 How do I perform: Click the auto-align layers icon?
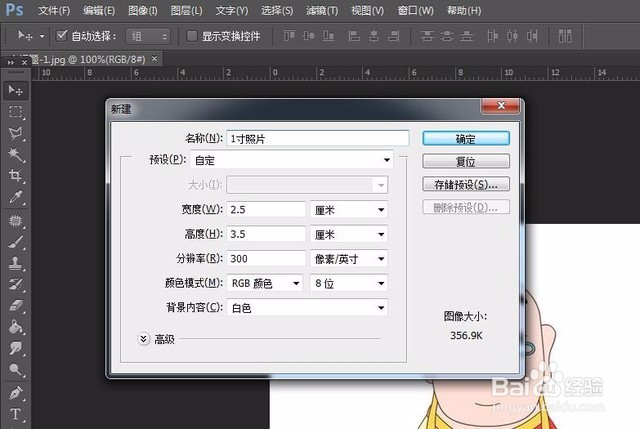[565, 36]
